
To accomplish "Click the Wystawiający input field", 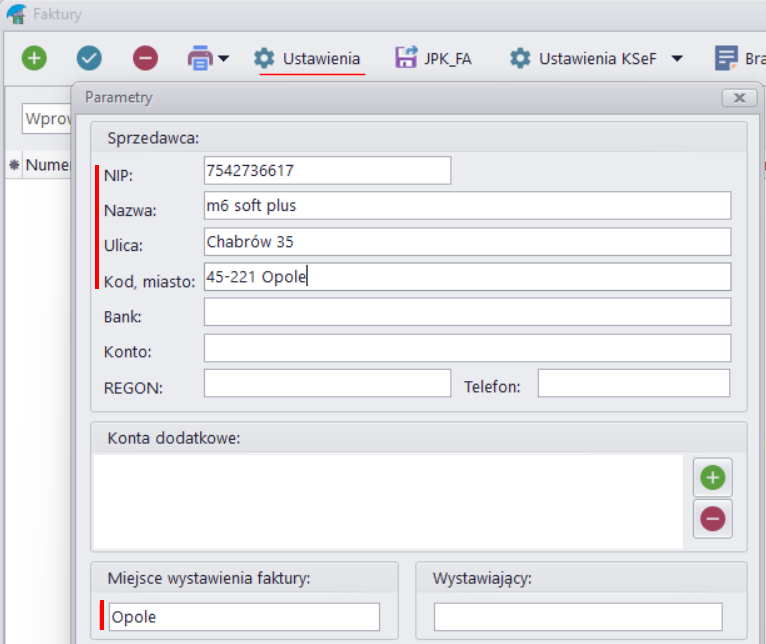I will [x=577, y=617].
